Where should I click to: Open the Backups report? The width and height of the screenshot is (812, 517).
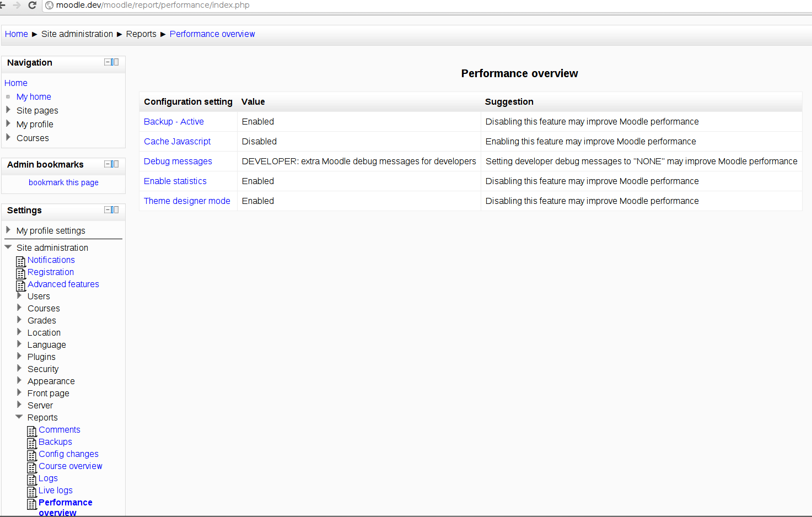click(x=55, y=441)
